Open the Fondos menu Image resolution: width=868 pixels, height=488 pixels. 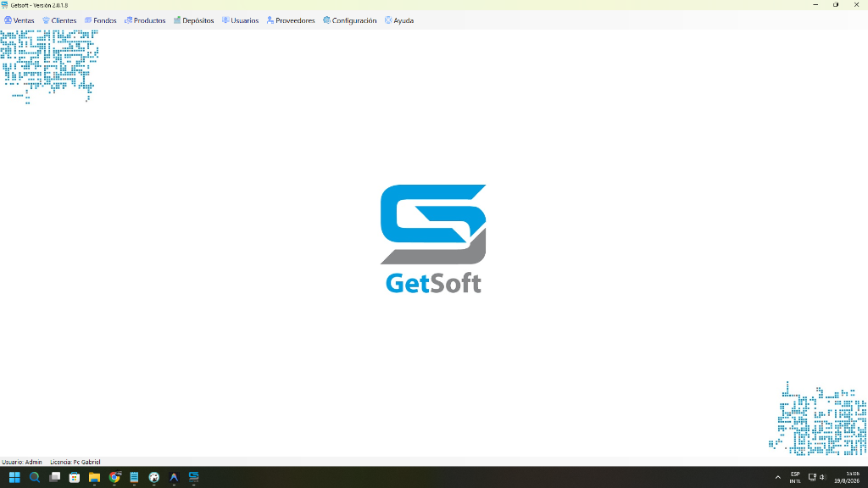(x=100, y=20)
